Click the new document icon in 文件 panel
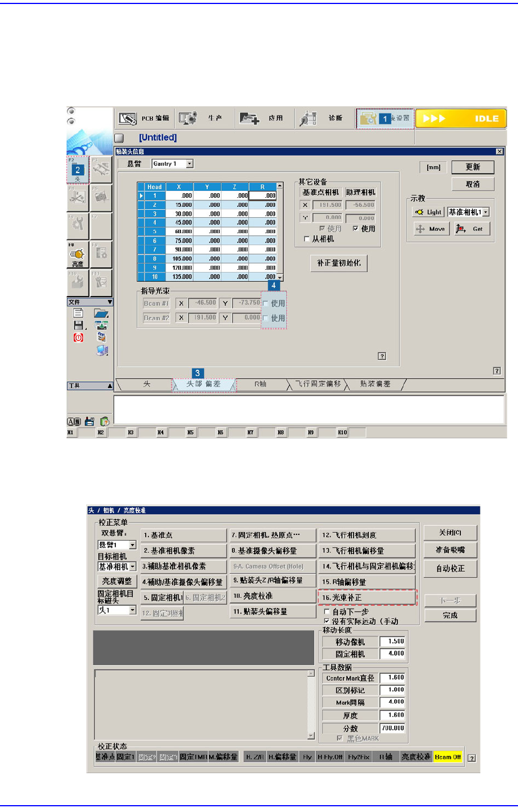518x812 pixels. (x=78, y=313)
